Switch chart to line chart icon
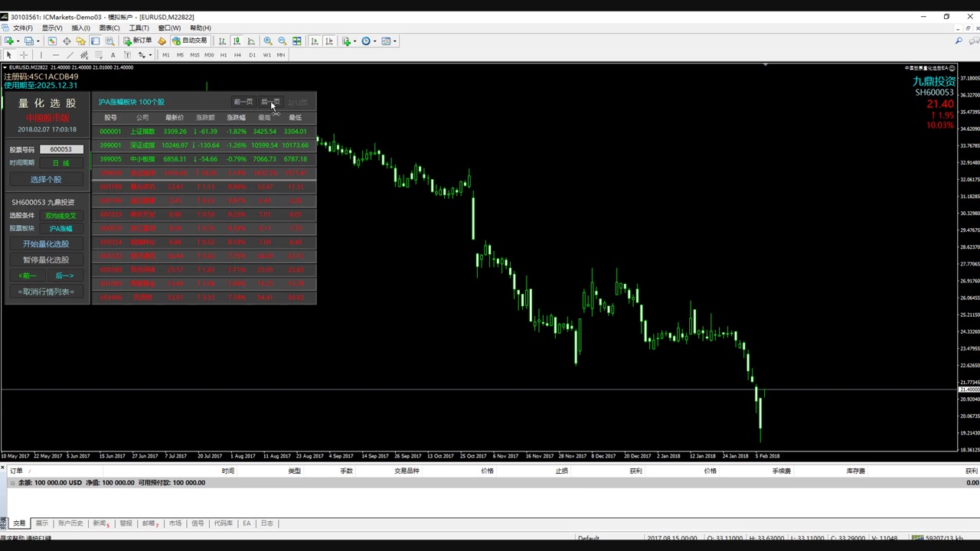Image resolution: width=980 pixels, height=551 pixels. 251,41
